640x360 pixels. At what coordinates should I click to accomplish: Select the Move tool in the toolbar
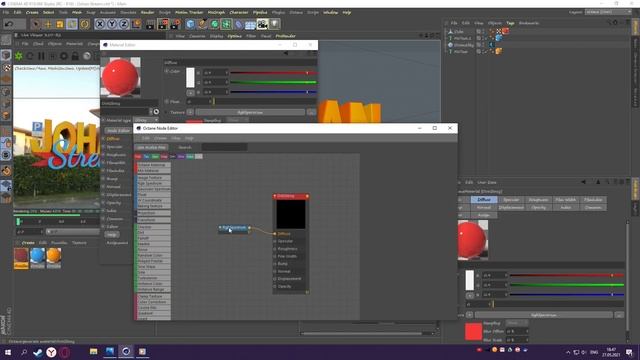click(x=48, y=24)
